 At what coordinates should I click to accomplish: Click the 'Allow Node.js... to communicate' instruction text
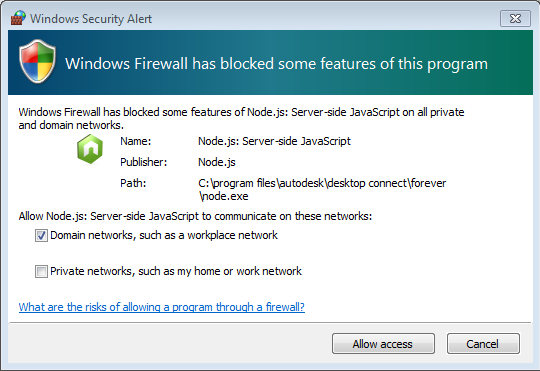(x=195, y=216)
